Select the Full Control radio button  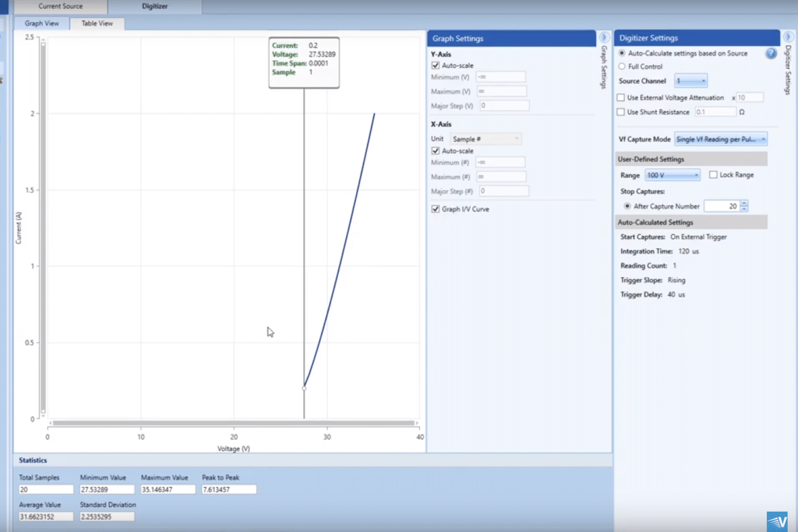point(621,66)
